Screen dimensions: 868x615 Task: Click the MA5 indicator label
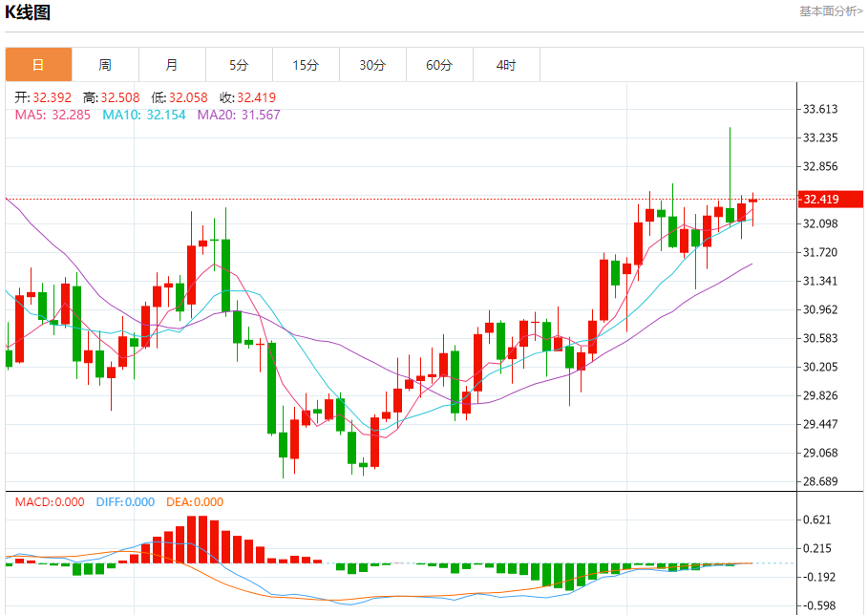click(53, 115)
